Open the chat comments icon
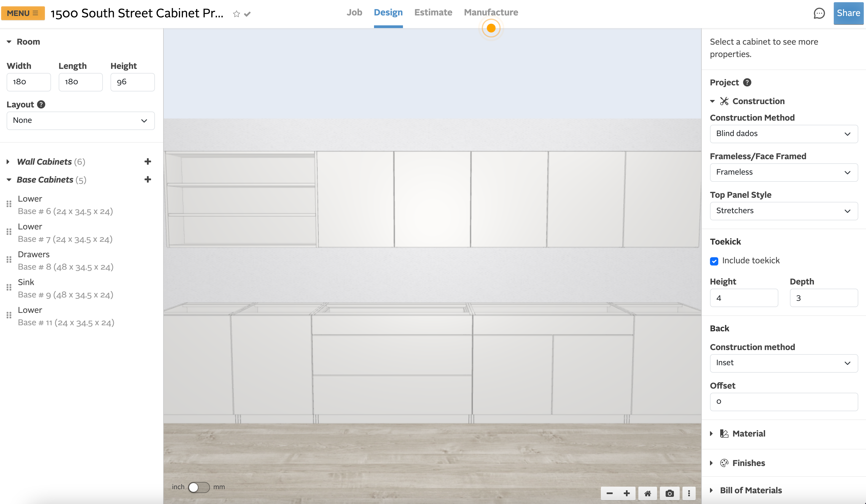Screen dimensions: 866x504 [x=819, y=13]
